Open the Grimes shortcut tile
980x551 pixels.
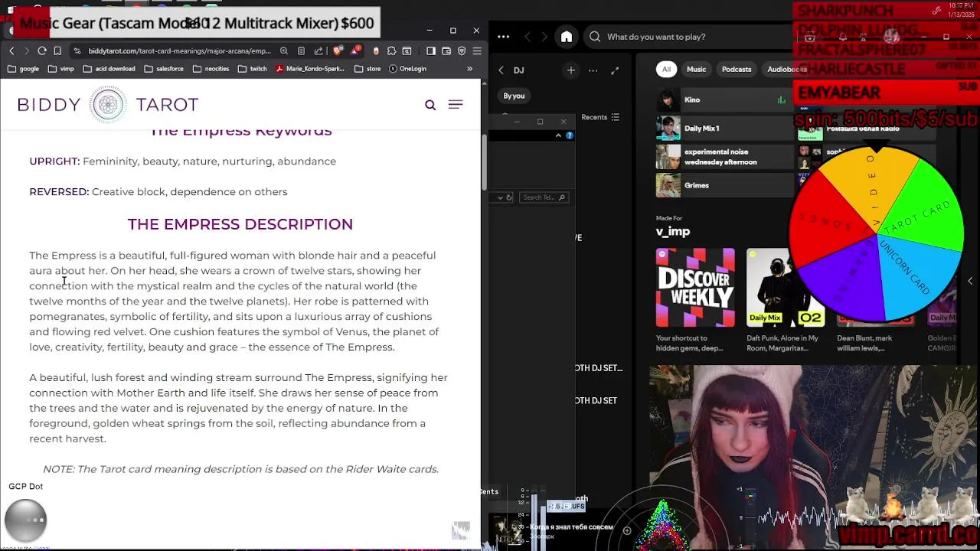point(724,185)
